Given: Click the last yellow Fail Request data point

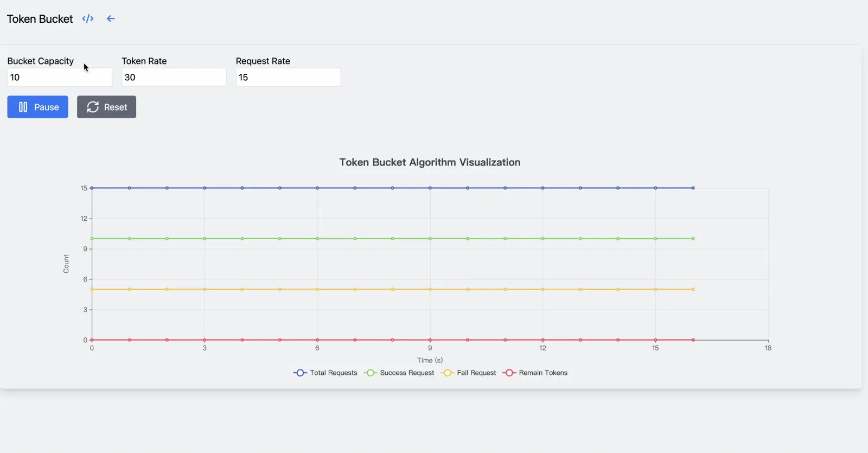Looking at the screenshot, I should click(x=693, y=289).
